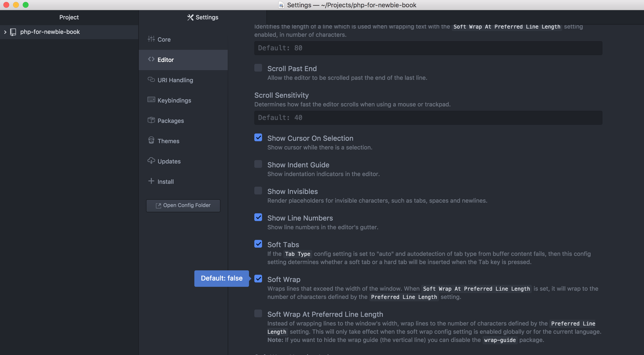Switch to the Settings tab

point(203,17)
